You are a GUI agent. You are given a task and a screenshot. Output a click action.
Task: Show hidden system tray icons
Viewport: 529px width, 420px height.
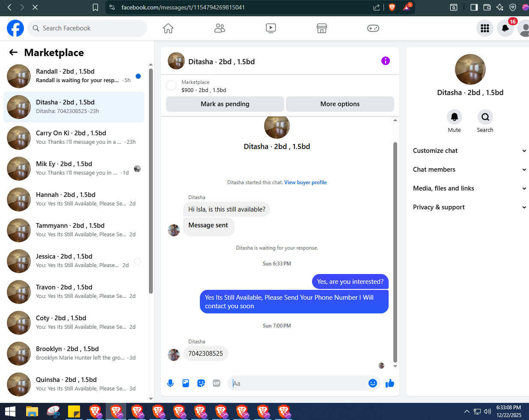[467, 411]
